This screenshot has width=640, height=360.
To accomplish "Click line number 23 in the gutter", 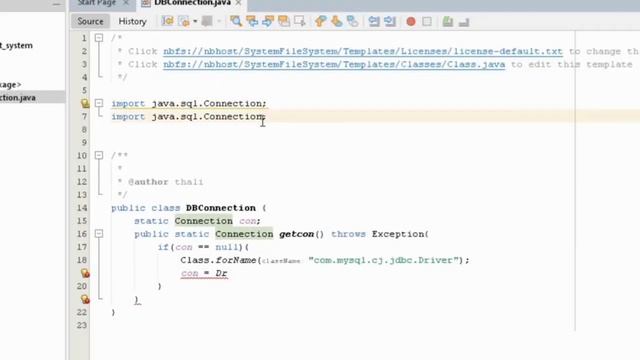I will click(x=82, y=325).
